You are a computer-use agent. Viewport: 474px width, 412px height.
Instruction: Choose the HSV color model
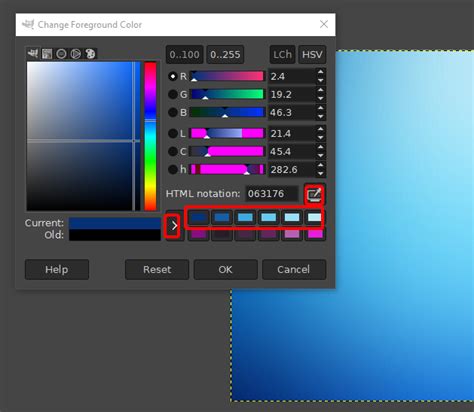(312, 54)
